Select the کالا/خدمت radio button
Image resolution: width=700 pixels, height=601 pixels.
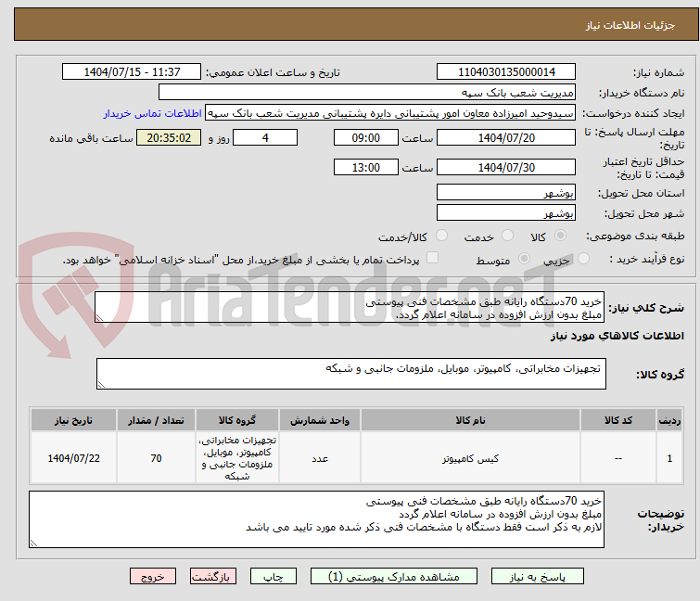[x=441, y=236]
